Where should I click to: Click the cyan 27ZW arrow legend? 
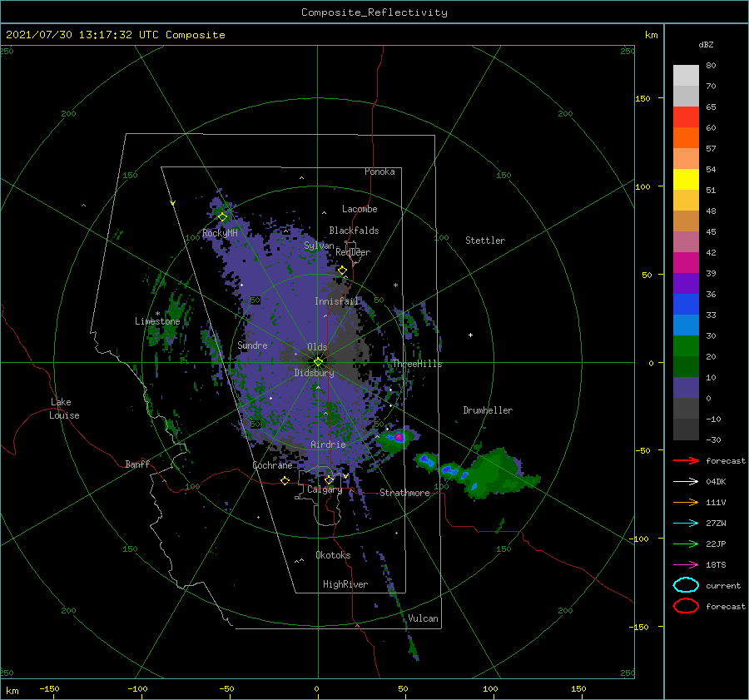pos(686,524)
